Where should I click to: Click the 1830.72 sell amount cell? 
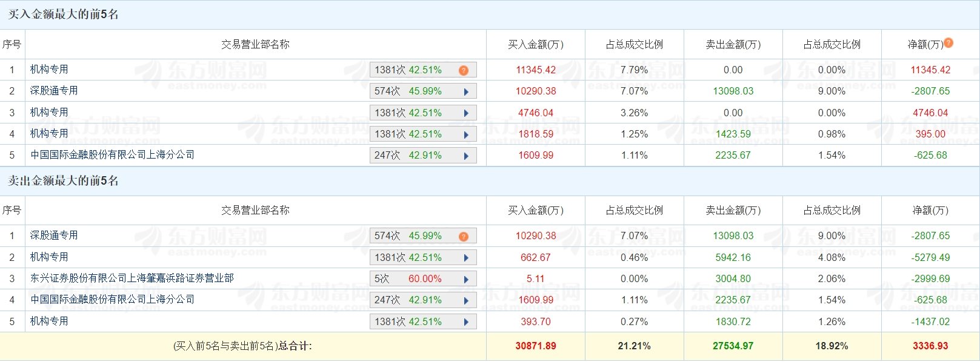pos(733,321)
